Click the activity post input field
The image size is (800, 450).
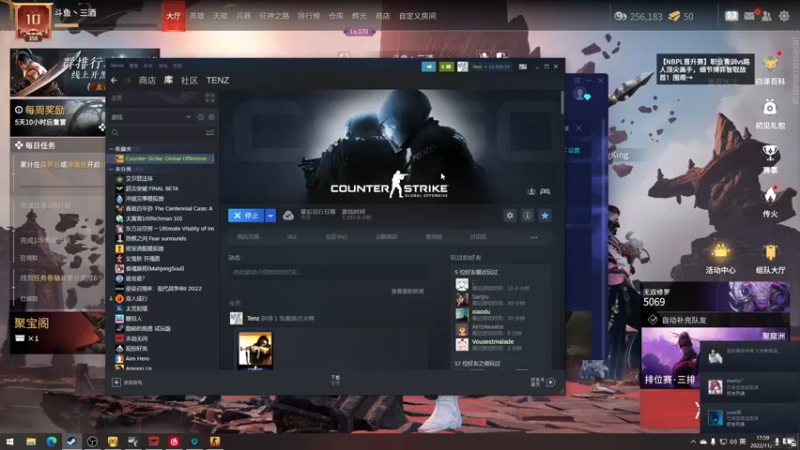[x=328, y=272]
